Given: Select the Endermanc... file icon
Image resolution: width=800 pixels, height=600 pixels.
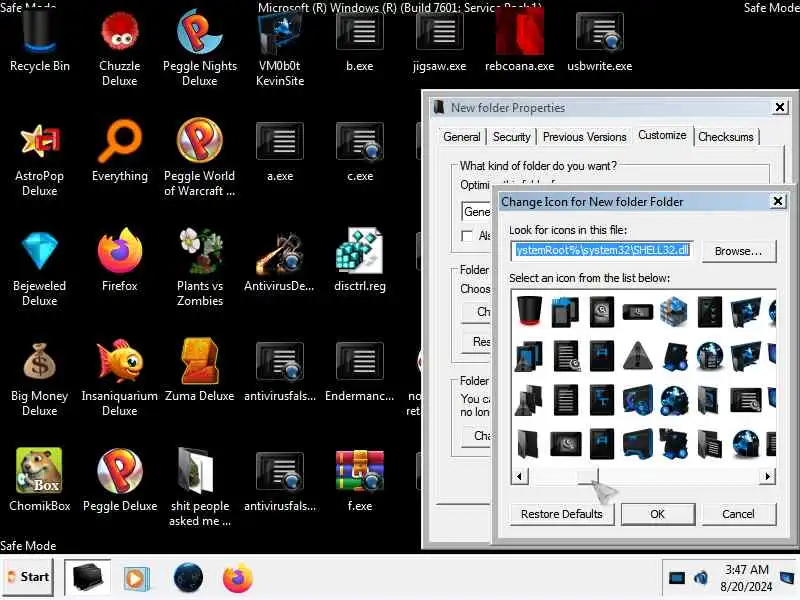Looking at the screenshot, I should [x=359, y=371].
